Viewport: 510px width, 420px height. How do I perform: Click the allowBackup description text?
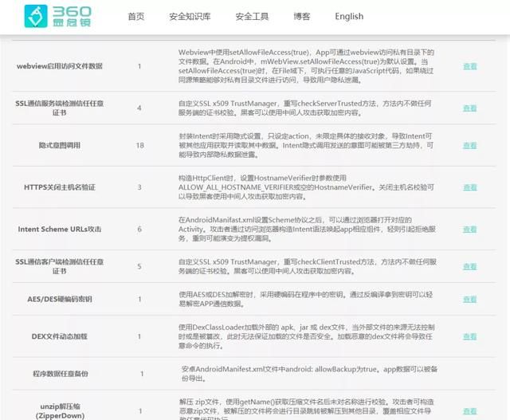(309, 374)
